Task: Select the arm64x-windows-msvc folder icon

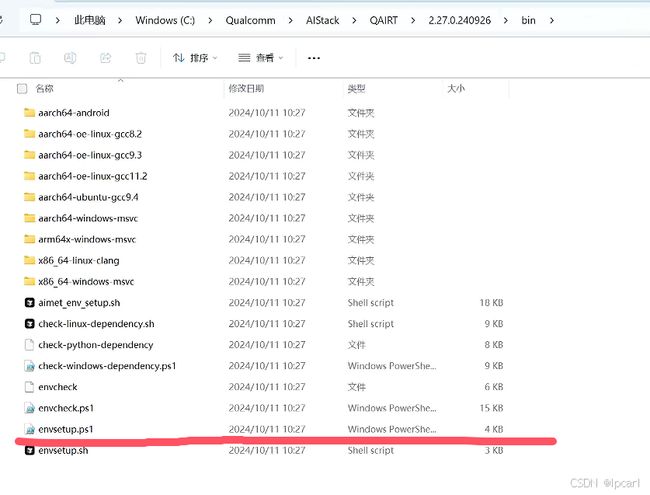Action: click(29, 239)
